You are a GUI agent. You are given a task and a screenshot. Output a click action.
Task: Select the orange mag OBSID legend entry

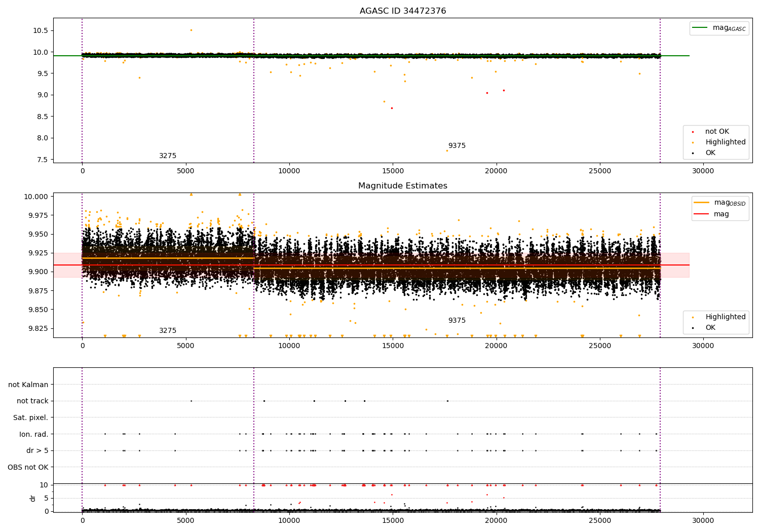[x=719, y=203]
